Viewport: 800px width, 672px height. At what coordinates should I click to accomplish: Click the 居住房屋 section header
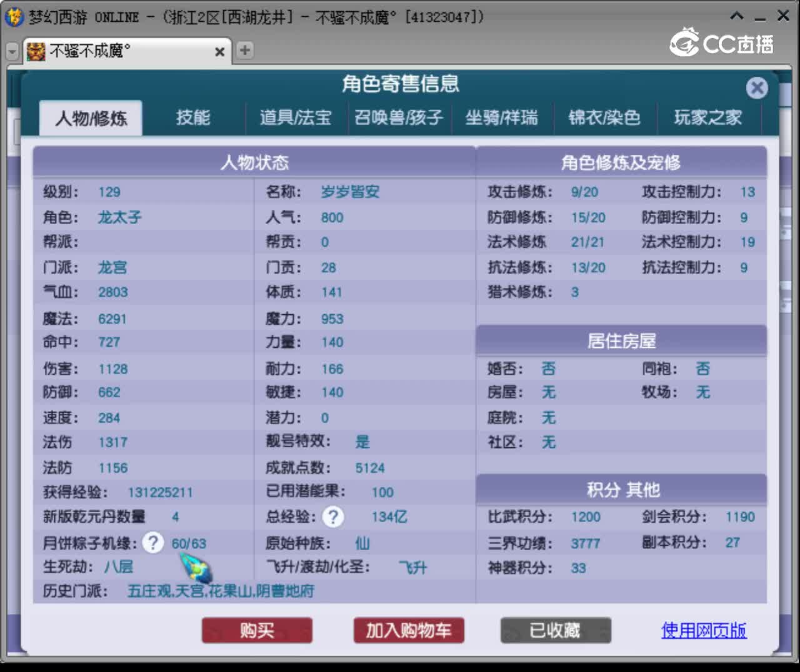(621, 341)
